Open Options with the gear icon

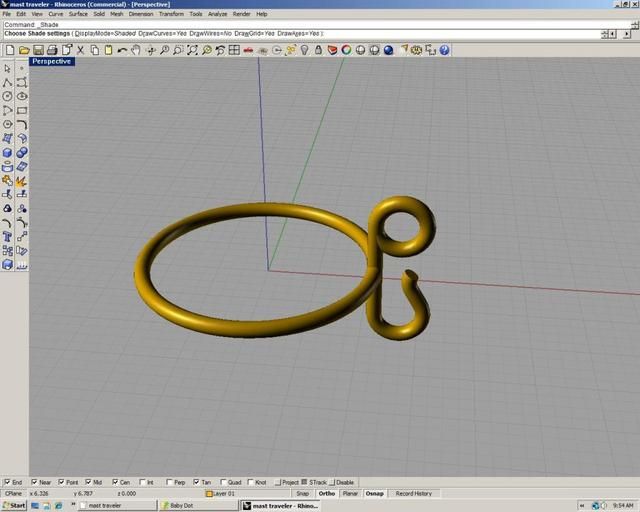coord(416,50)
